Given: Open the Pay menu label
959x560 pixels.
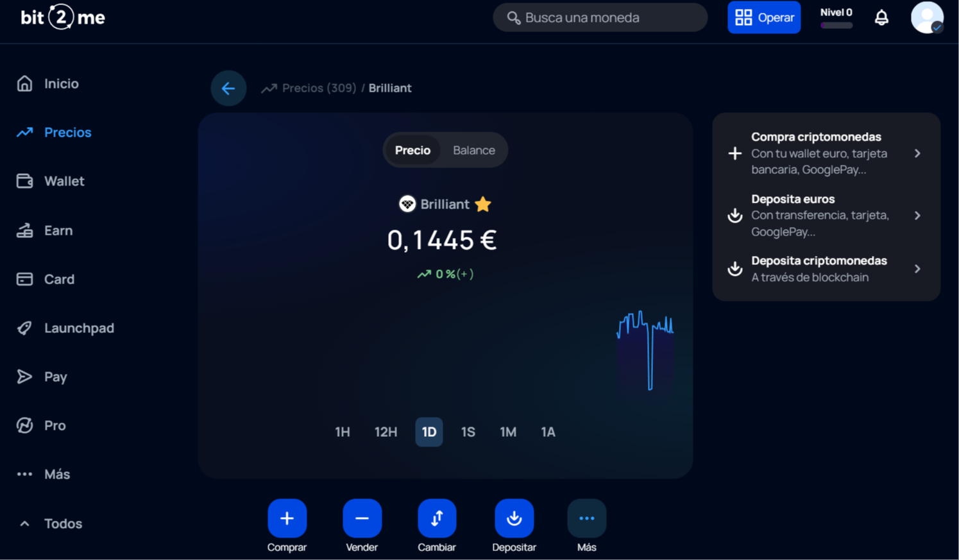Looking at the screenshot, I should (56, 377).
